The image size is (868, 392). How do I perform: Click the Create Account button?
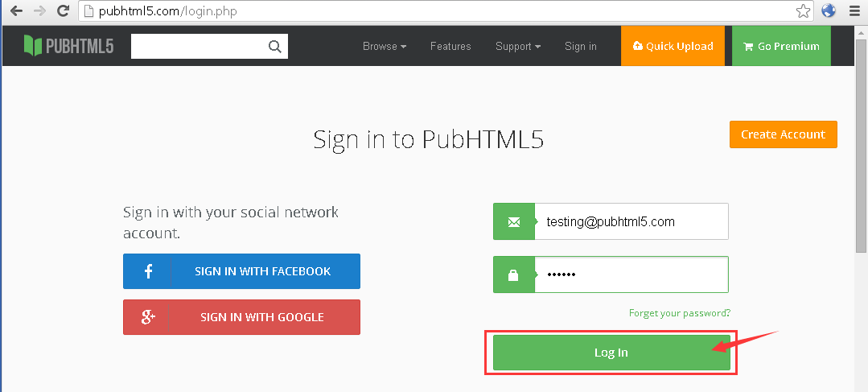(x=783, y=134)
